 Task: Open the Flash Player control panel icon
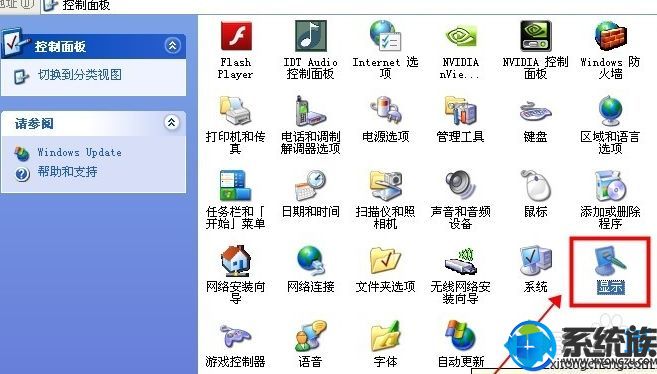[236, 37]
